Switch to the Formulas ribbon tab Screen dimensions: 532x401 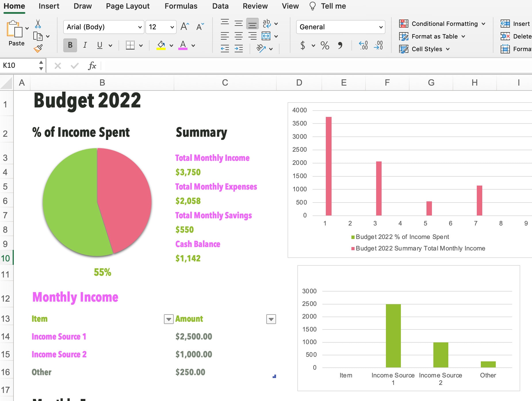181,6
